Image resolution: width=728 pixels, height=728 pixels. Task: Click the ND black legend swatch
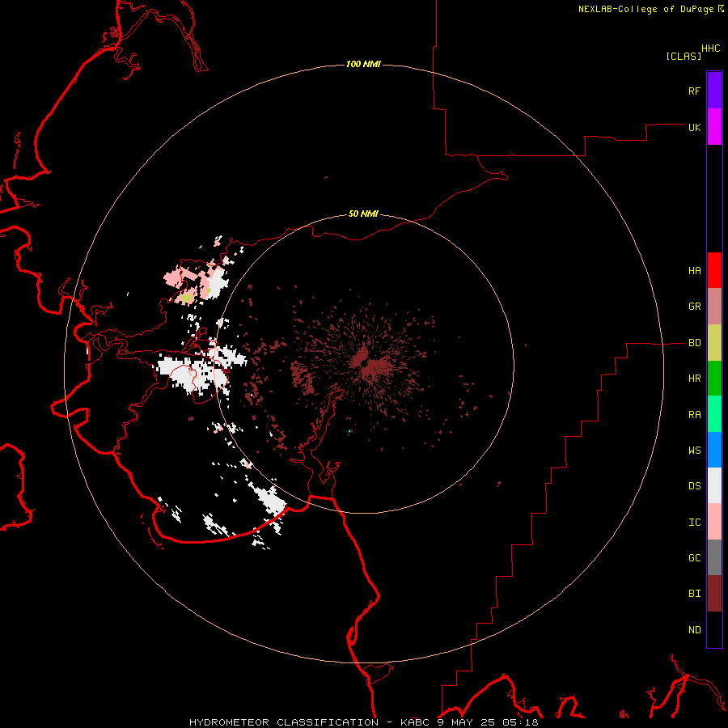click(x=714, y=629)
